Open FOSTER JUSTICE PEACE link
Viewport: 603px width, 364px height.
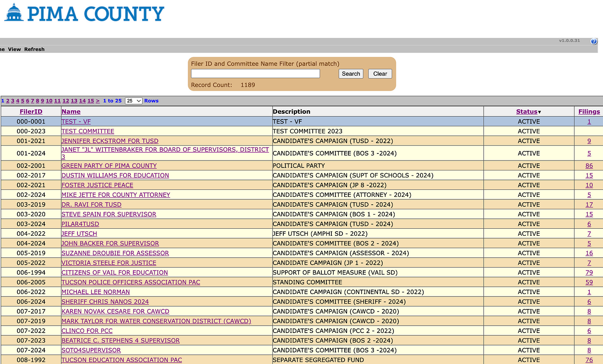(x=97, y=185)
